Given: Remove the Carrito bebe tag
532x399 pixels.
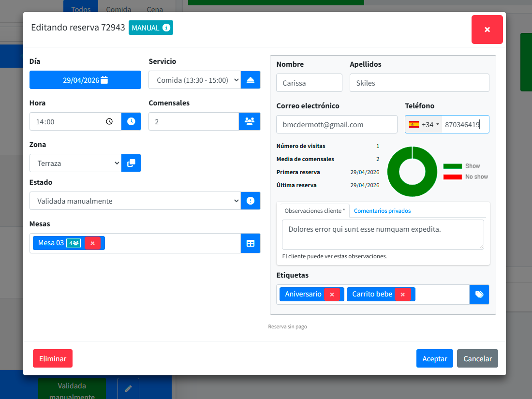Looking at the screenshot, I should 403,295.
